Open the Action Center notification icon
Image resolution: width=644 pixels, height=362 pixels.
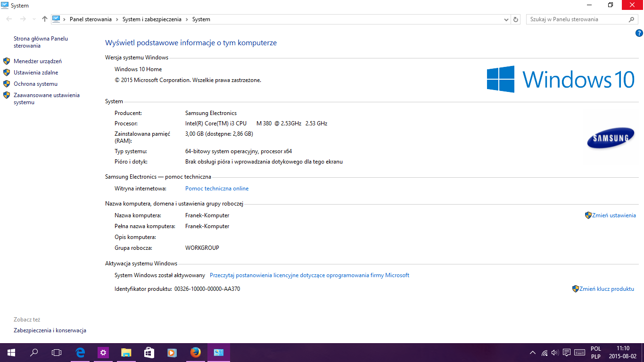click(x=567, y=353)
